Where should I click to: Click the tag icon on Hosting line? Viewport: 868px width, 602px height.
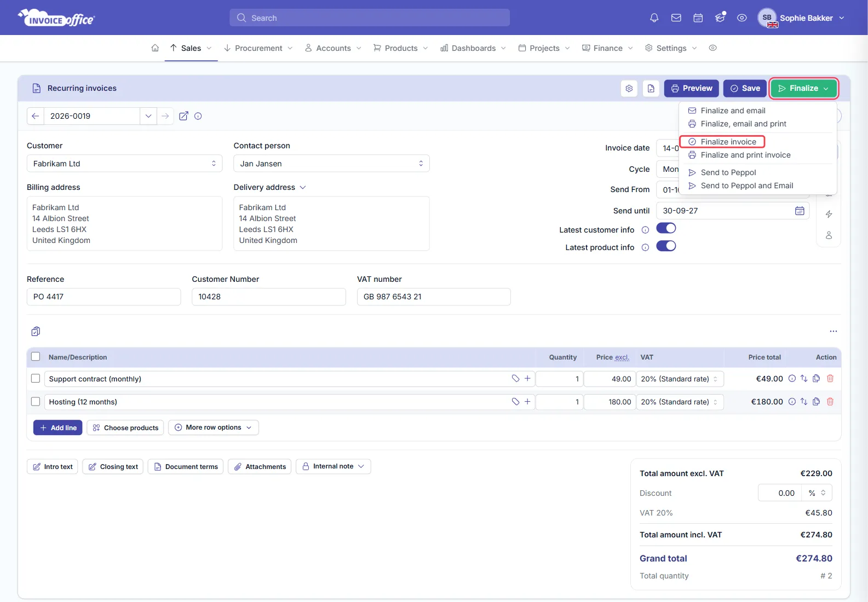[x=515, y=402]
